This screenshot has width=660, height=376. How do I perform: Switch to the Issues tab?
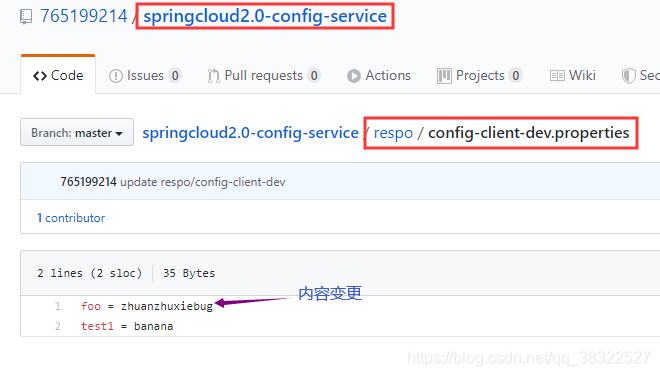tap(145, 75)
